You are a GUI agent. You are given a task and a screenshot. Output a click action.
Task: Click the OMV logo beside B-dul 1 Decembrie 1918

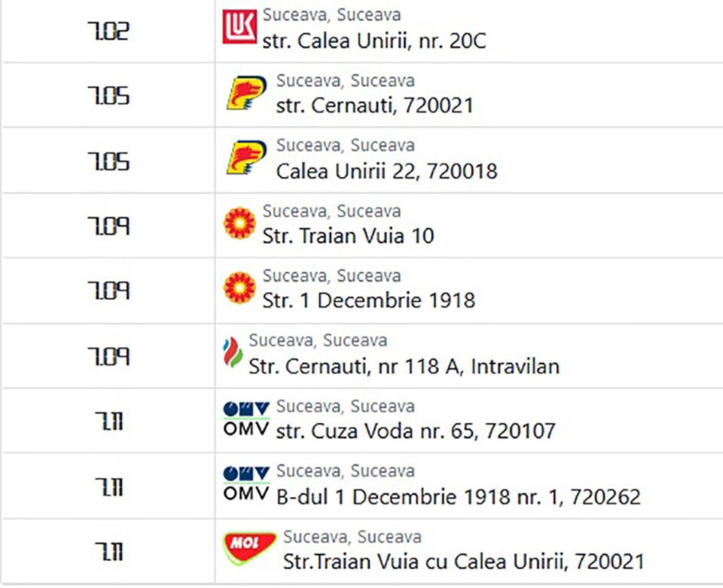tap(246, 483)
